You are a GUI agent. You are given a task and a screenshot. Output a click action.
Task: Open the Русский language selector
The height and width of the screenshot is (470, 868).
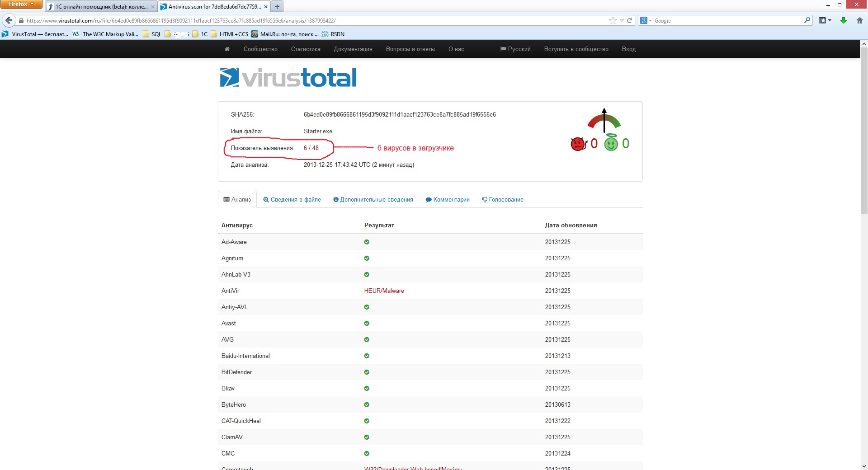(515, 49)
